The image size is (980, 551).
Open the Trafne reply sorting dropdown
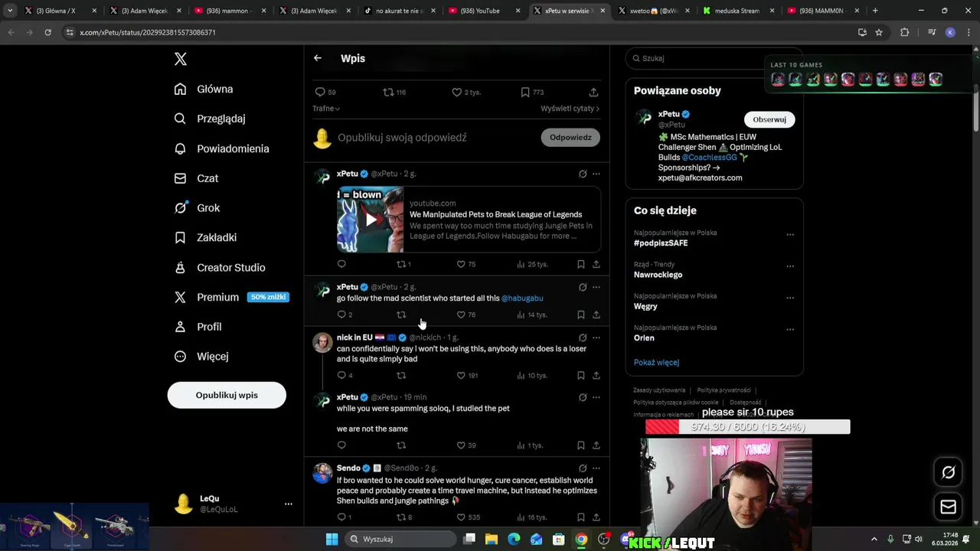326,109
